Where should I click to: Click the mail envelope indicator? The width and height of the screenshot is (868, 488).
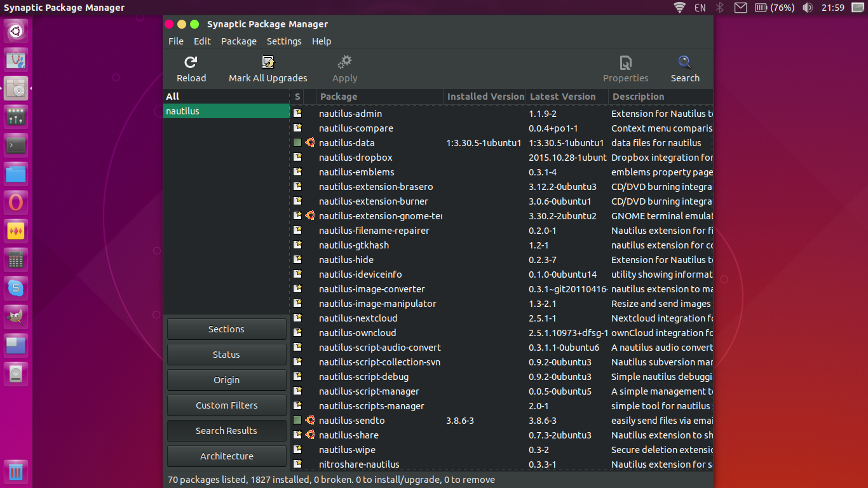tap(740, 8)
